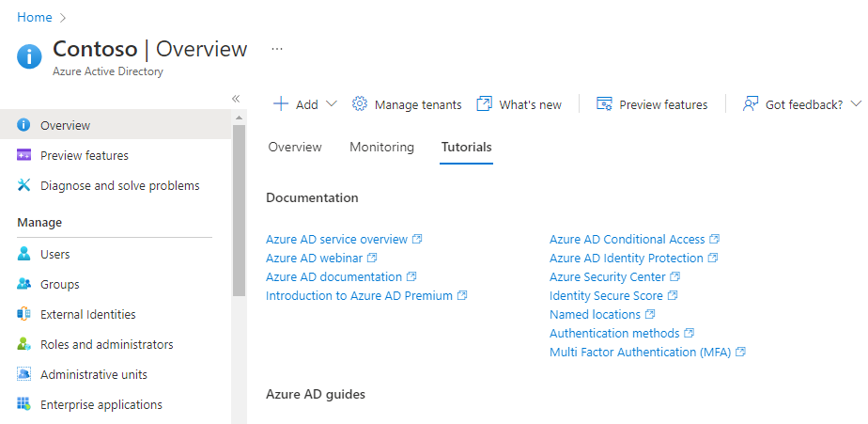Select the Roles and administrators icon
Image resolution: width=868 pixels, height=424 pixels.
[x=24, y=345]
